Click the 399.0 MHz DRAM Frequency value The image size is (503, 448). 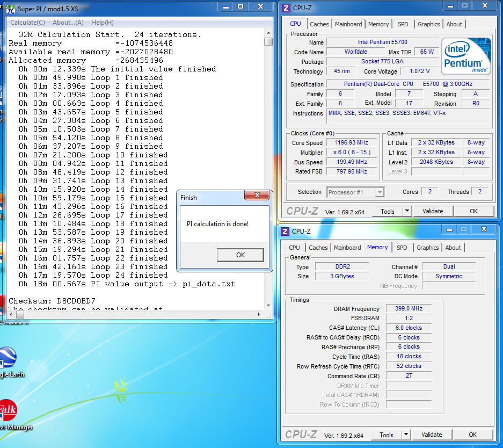409,308
